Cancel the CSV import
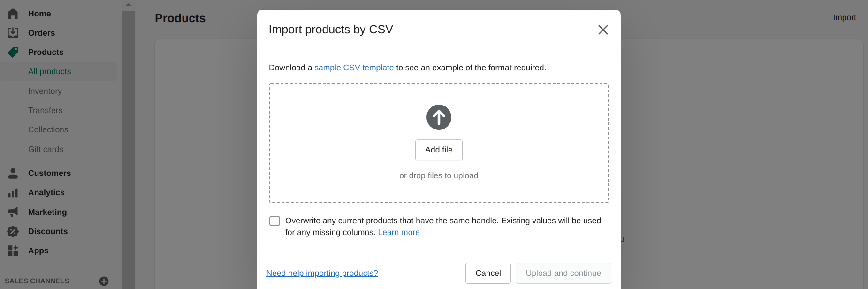 tap(488, 273)
